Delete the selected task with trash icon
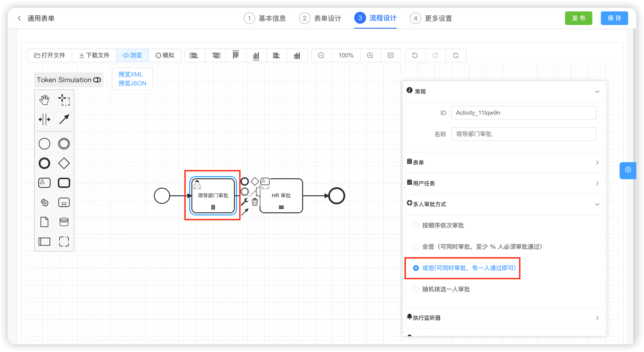Image resolution: width=644 pixels, height=352 pixels. click(255, 202)
